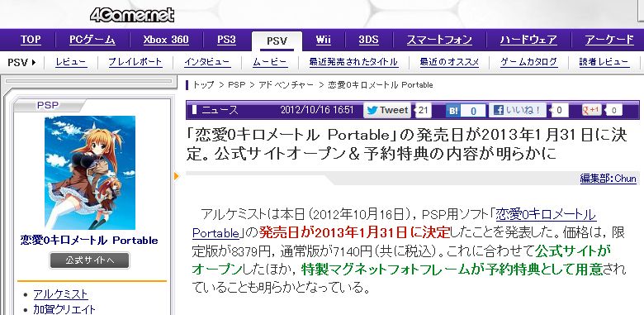The height and width of the screenshot is (315, 644).
Task: Click the orange arrow beside the sidebar
Action: [x=177, y=176]
